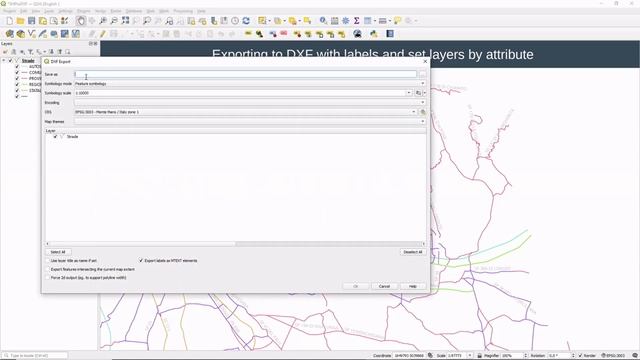This screenshot has height=360, width=640.
Task: Click the Identify Features icon
Action: coord(323,21)
